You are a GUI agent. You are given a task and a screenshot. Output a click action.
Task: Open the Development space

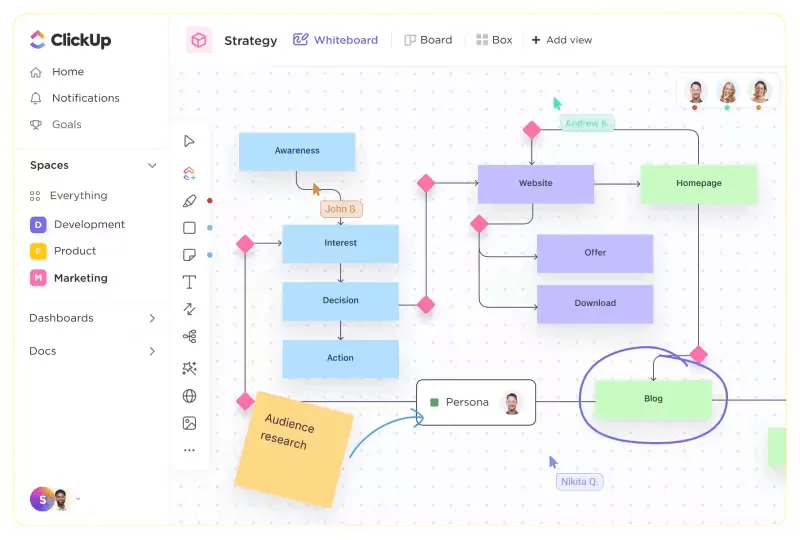coord(77,225)
